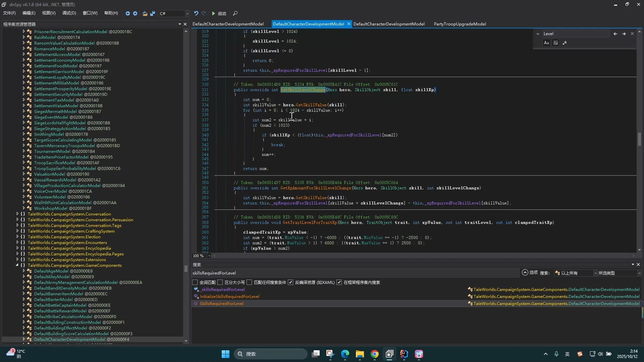The width and height of the screenshot is (644, 362).
Task: Toggle regex search in find box
Action: tap(565, 43)
